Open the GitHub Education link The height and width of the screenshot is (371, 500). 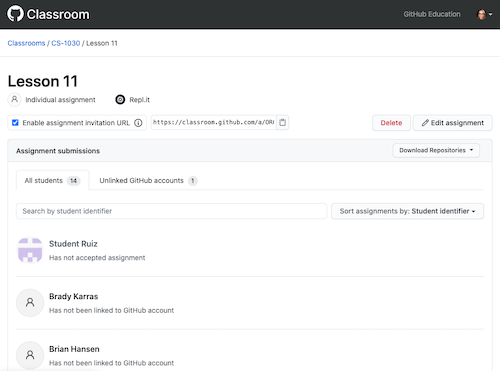point(432,14)
